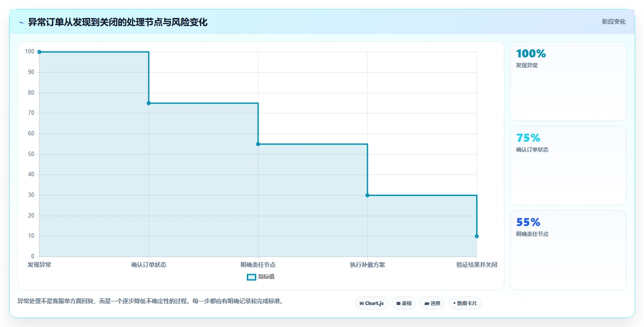Click the 指标值 legend color box

[x=251, y=277]
